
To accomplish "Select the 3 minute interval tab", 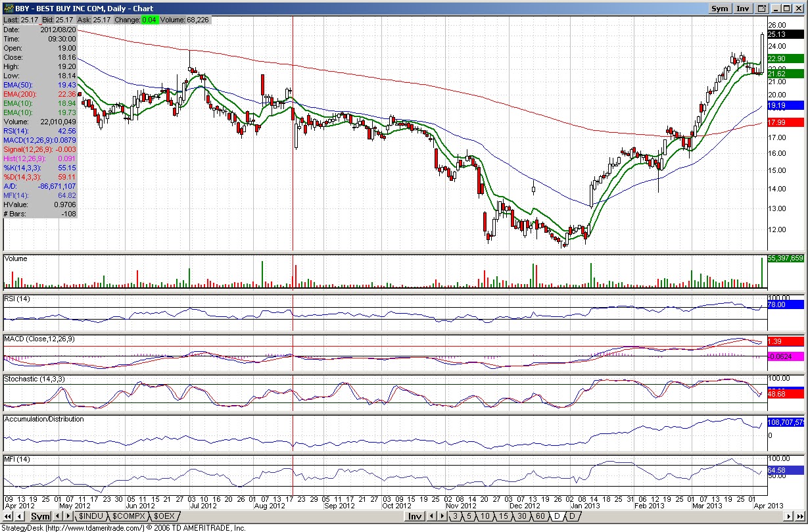I will pyautogui.click(x=456, y=517).
